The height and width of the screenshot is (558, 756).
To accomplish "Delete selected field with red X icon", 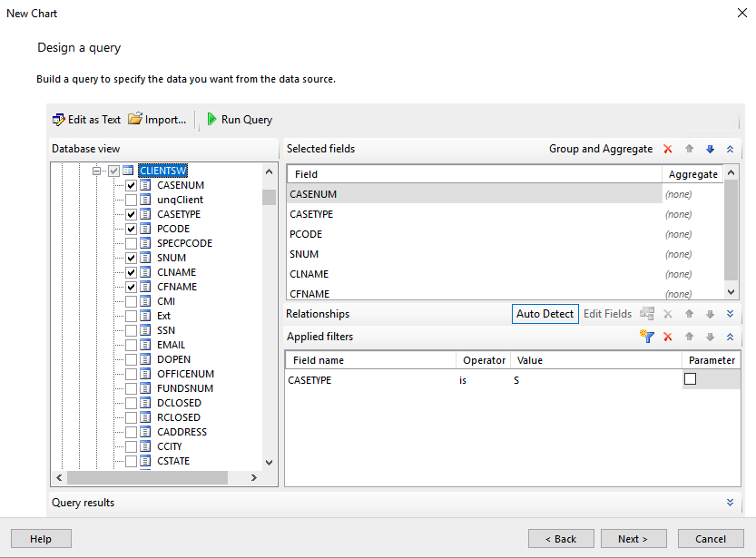I will (668, 149).
